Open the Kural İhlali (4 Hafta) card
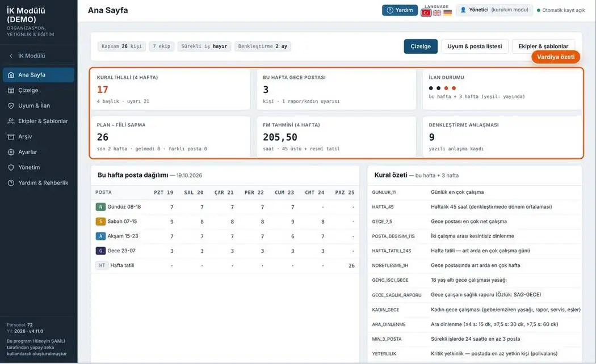This screenshot has width=596, height=364. (170, 90)
